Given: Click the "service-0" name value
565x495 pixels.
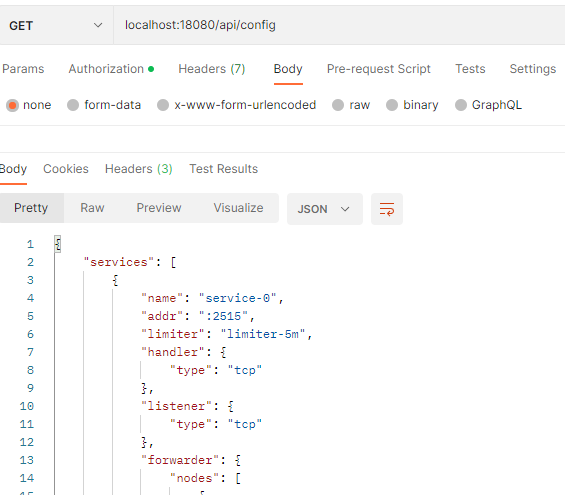Looking at the screenshot, I should (237, 298).
